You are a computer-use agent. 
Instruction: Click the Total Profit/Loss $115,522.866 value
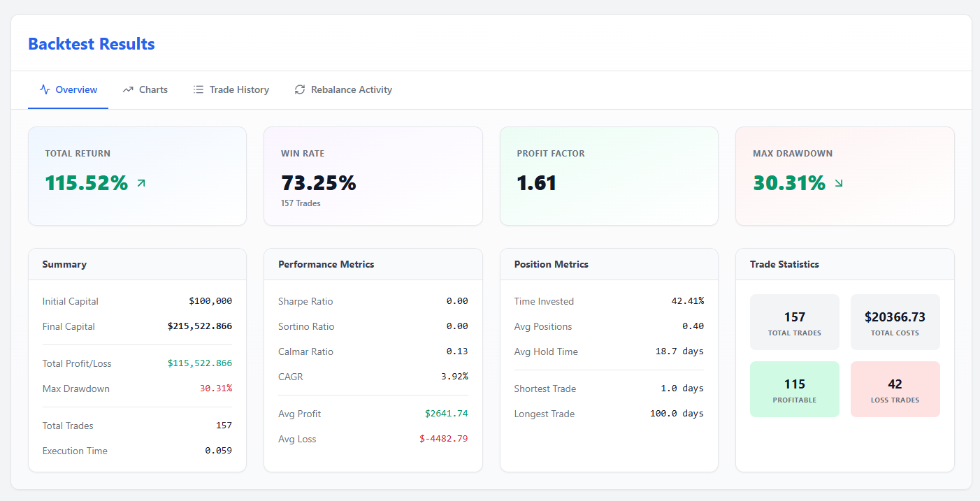pos(200,363)
